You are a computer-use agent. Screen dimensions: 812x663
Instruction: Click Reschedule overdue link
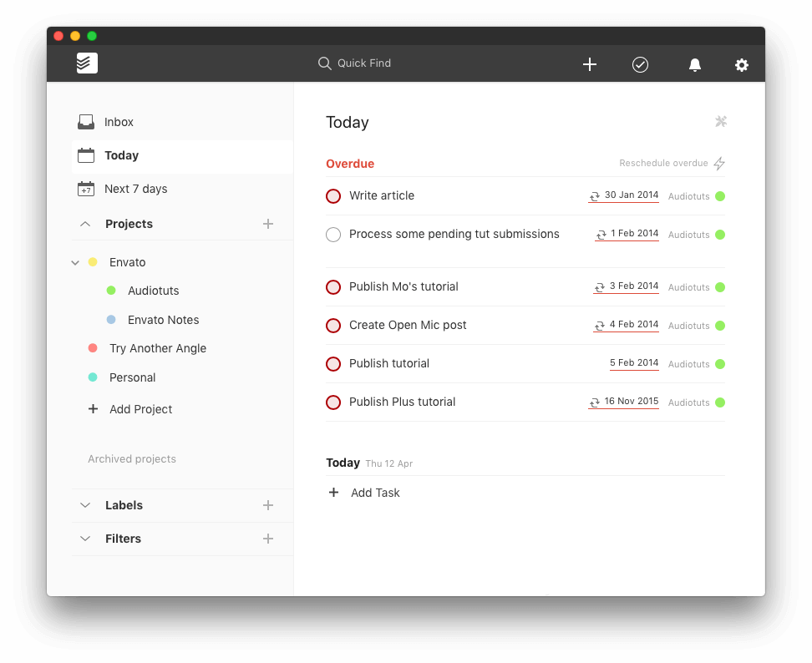point(663,163)
